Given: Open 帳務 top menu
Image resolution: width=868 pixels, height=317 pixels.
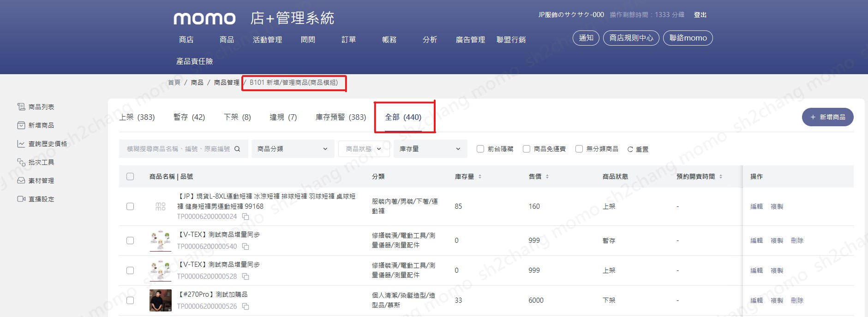Looking at the screenshot, I should pyautogui.click(x=389, y=40).
